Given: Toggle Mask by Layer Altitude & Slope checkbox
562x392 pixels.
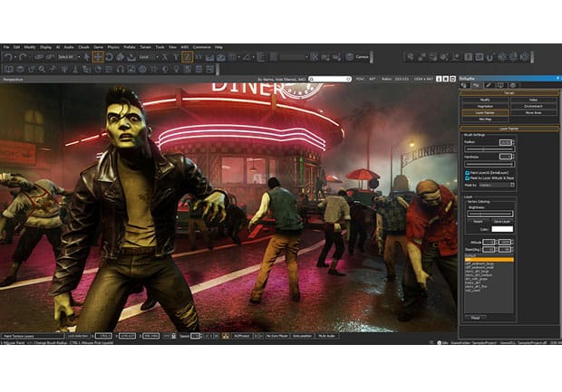Looking at the screenshot, I should (x=468, y=178).
